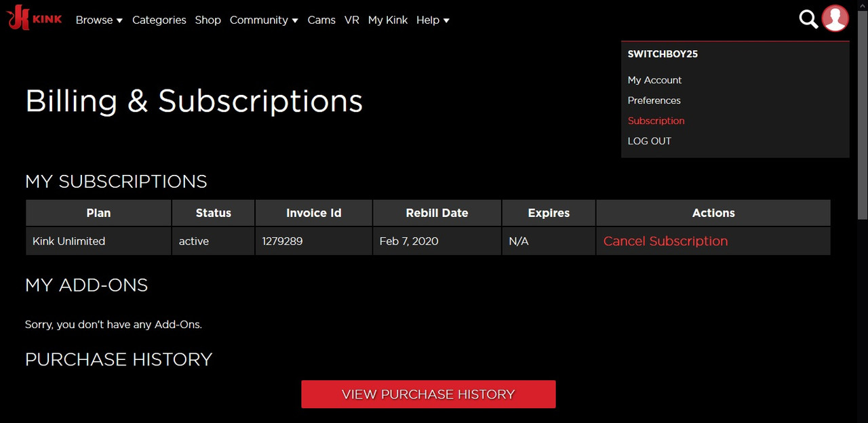Select Preferences in user menu
868x423 pixels.
[x=654, y=100]
